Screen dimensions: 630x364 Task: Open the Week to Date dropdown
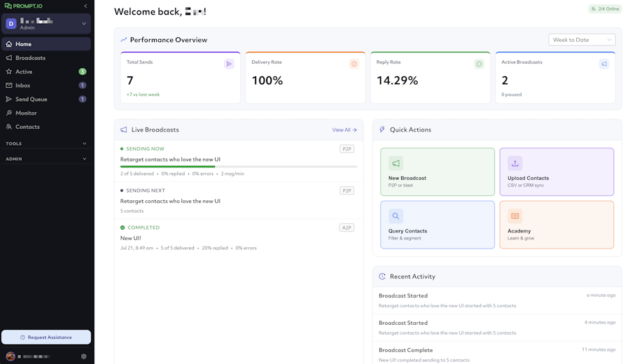click(x=582, y=40)
